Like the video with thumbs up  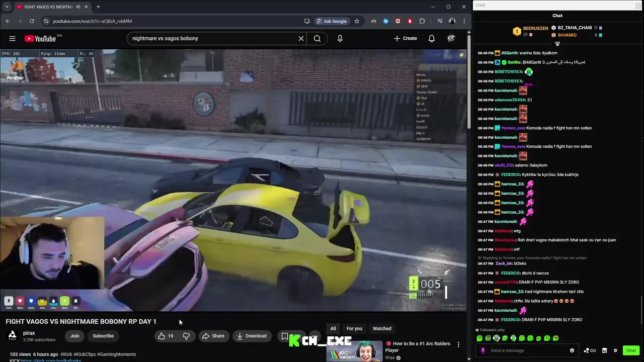[166, 336]
